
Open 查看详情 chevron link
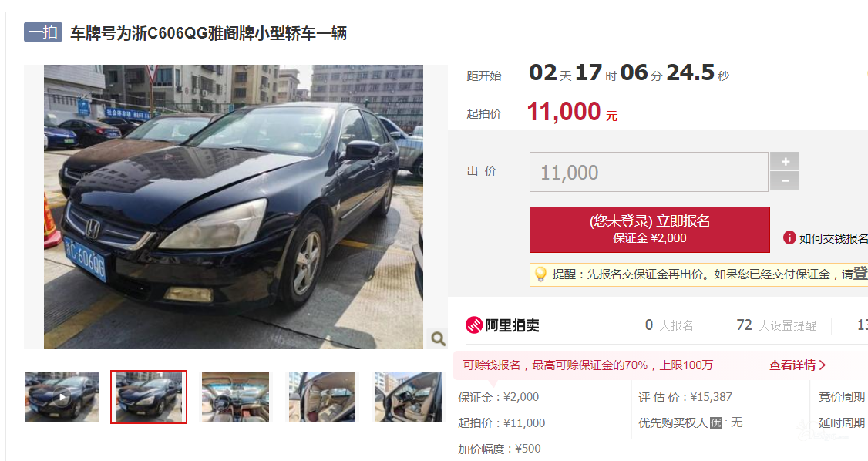[798, 365]
